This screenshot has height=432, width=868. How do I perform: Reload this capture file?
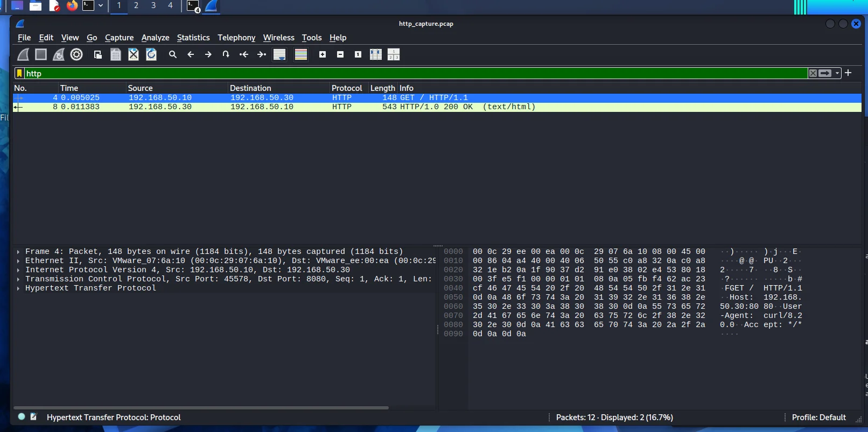click(x=151, y=54)
